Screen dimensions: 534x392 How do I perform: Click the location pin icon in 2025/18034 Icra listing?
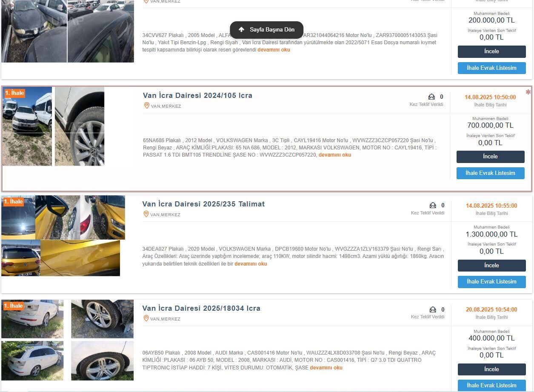pos(146,318)
